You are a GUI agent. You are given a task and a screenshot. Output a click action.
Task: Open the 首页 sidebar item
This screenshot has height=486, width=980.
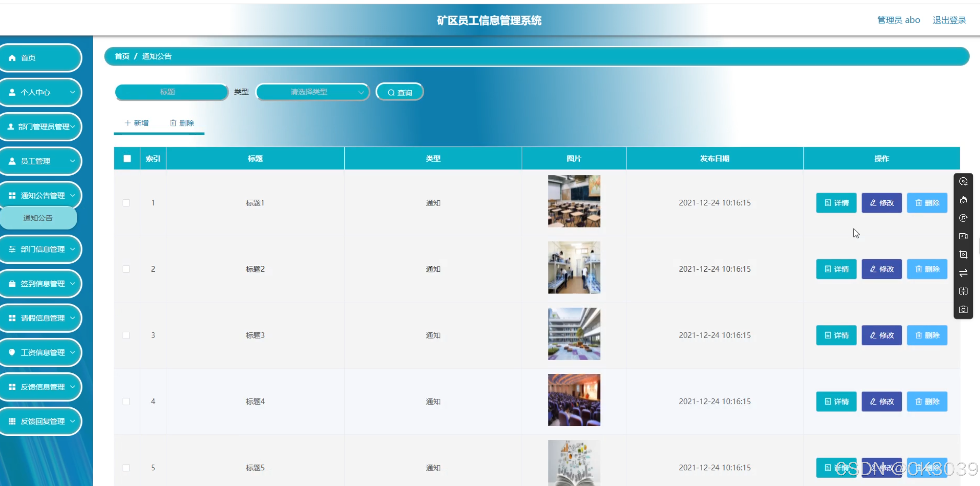[x=41, y=58]
